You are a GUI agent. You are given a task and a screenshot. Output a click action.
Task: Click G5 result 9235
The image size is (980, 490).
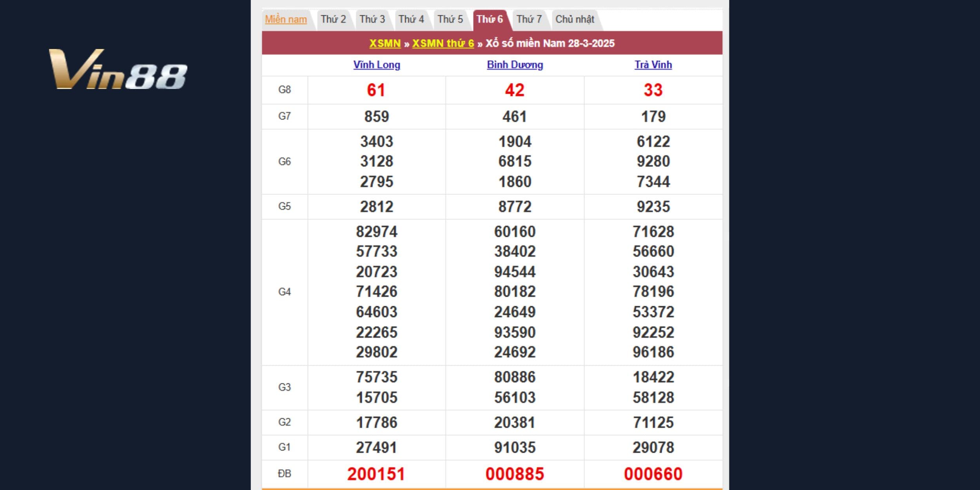point(653,207)
